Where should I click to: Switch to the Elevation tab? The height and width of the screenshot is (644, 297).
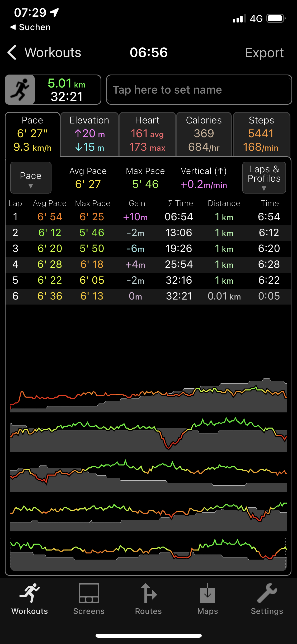point(89,134)
